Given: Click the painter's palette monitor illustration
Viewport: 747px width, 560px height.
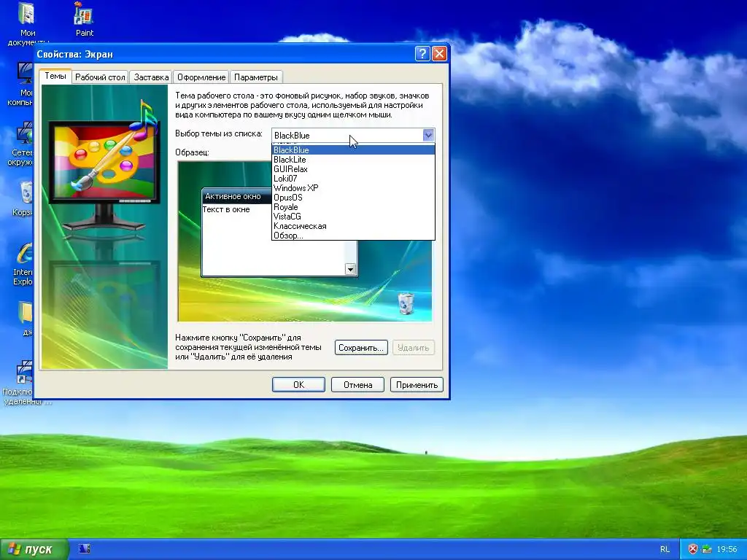Looking at the screenshot, I should pyautogui.click(x=104, y=163).
